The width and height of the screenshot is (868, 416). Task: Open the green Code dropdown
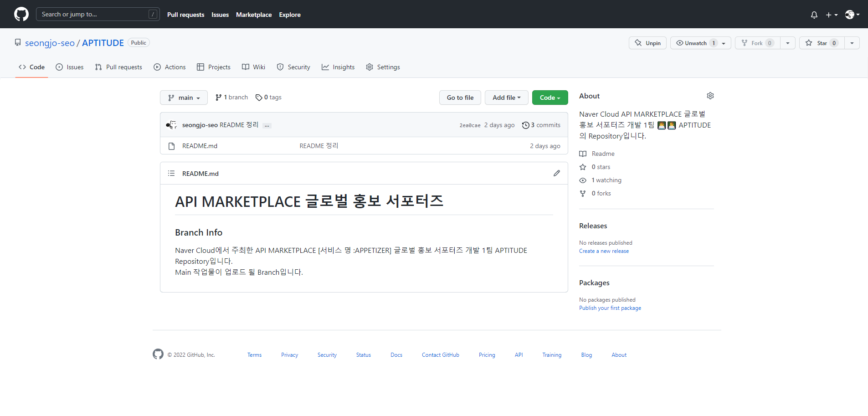(x=550, y=98)
